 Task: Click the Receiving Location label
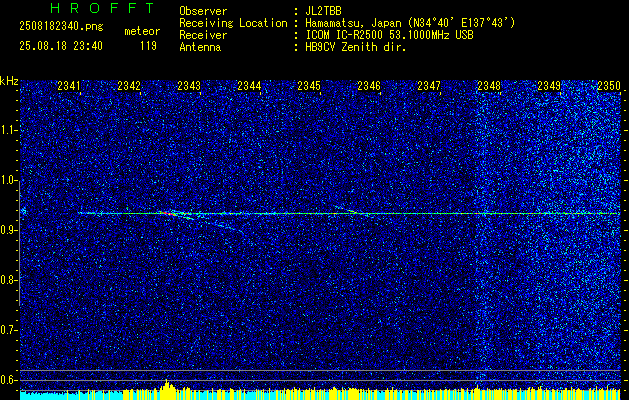click(x=233, y=23)
